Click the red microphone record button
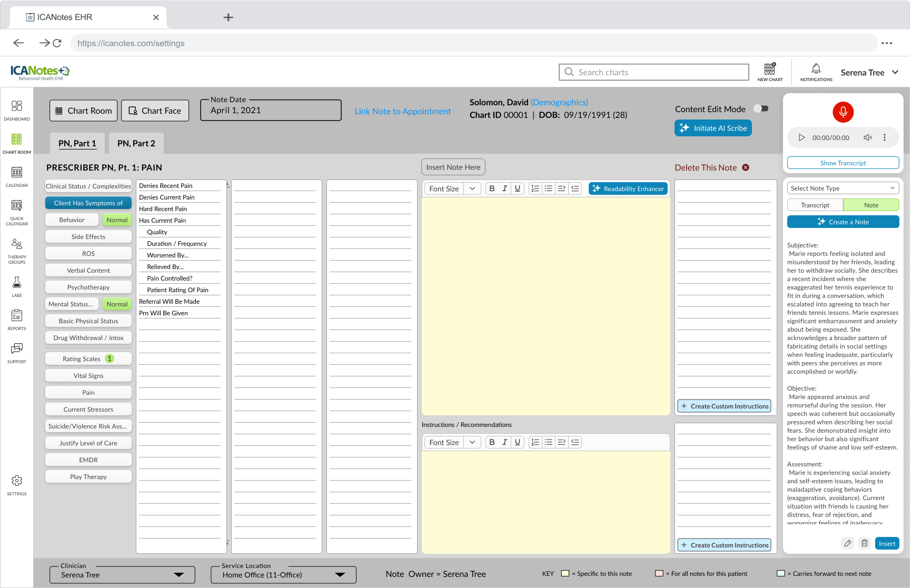 click(842, 112)
